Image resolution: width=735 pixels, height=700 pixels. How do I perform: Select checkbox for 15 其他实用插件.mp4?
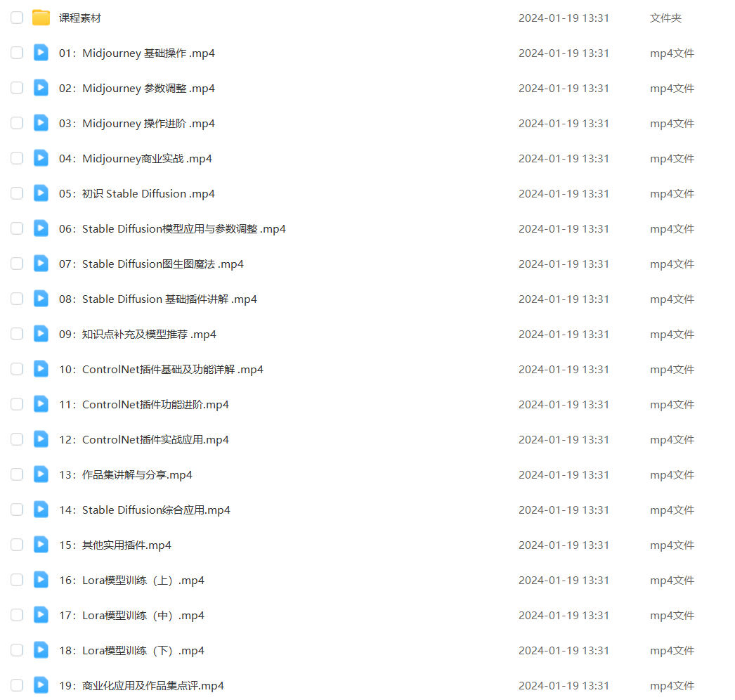click(17, 545)
